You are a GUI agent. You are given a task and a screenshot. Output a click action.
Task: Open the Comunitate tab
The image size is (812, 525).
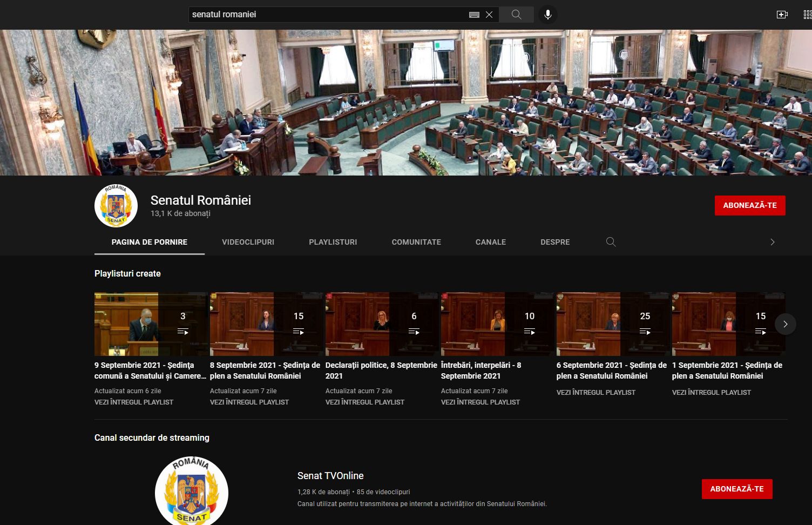(x=416, y=242)
